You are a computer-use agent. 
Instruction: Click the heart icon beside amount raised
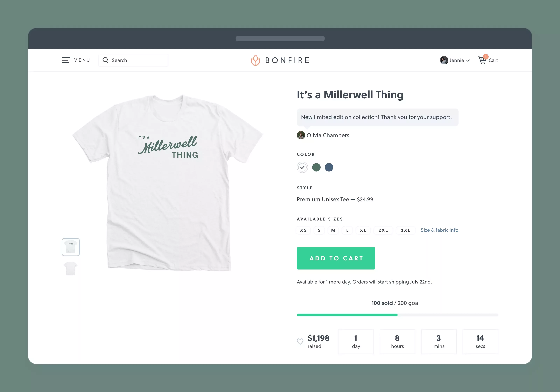point(300,341)
